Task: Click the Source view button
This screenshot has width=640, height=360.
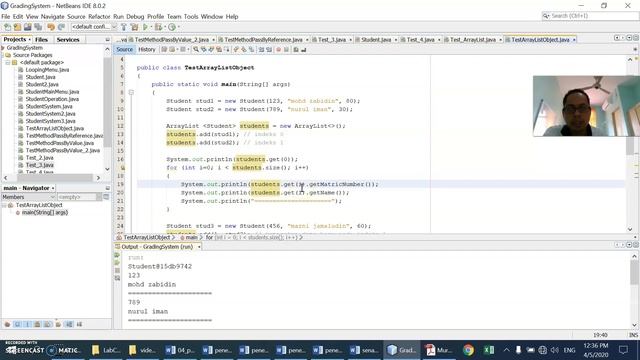Action: (124, 49)
